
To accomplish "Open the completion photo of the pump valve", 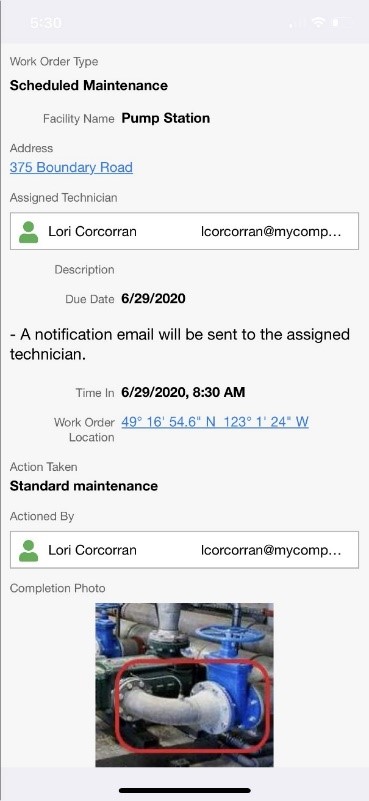I will click(184, 685).
